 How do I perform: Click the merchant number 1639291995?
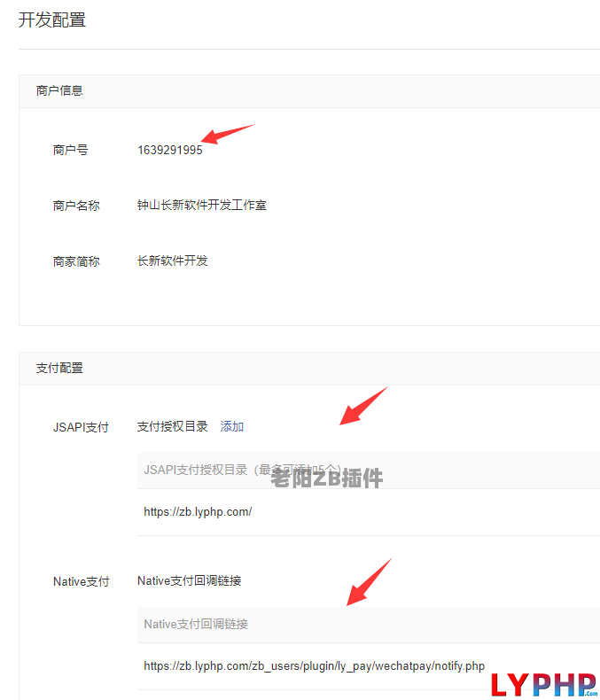[169, 150]
